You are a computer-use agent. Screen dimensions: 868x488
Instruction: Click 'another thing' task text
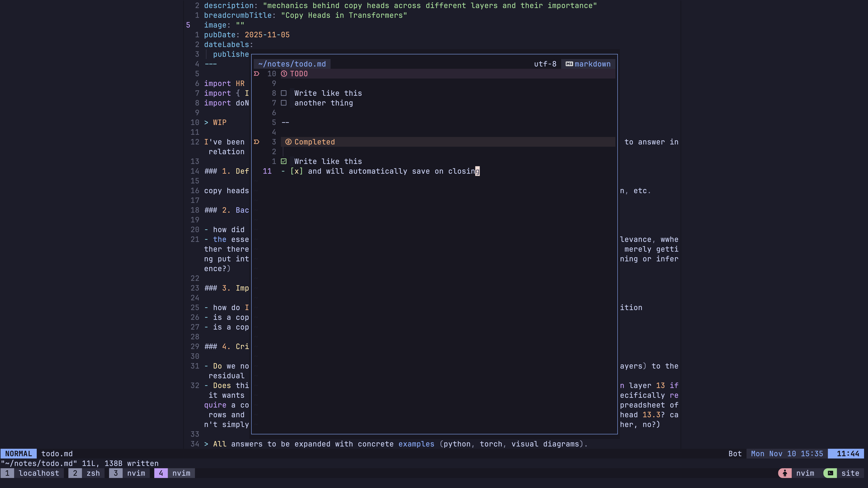(324, 103)
